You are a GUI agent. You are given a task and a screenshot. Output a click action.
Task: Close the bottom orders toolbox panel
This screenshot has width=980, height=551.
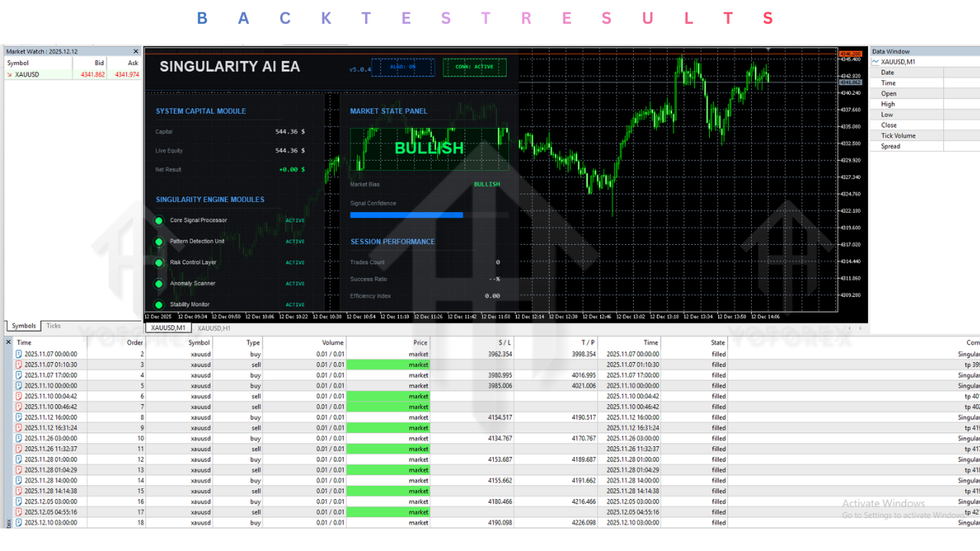(x=8, y=342)
